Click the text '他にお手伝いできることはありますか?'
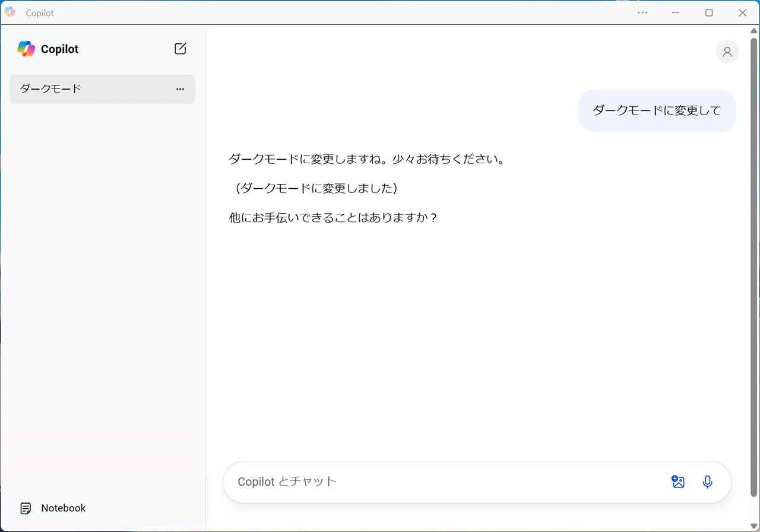This screenshot has width=760, height=532. click(x=333, y=218)
